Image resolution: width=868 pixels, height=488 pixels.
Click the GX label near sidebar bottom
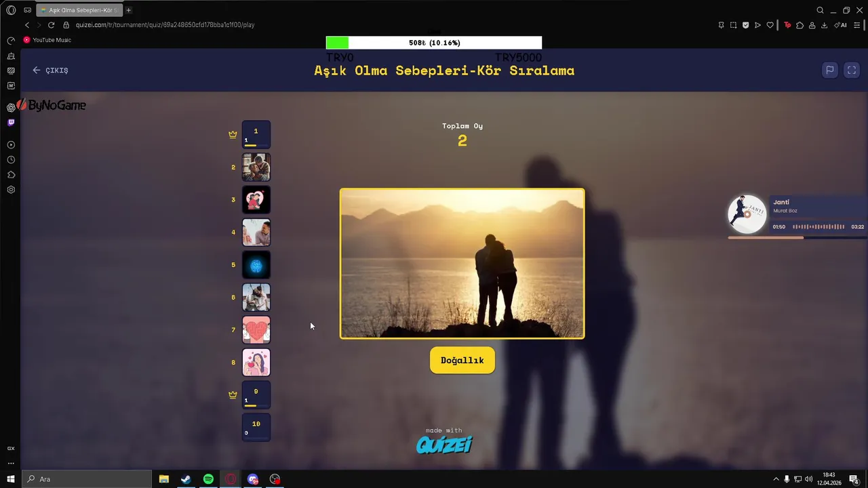point(11,449)
